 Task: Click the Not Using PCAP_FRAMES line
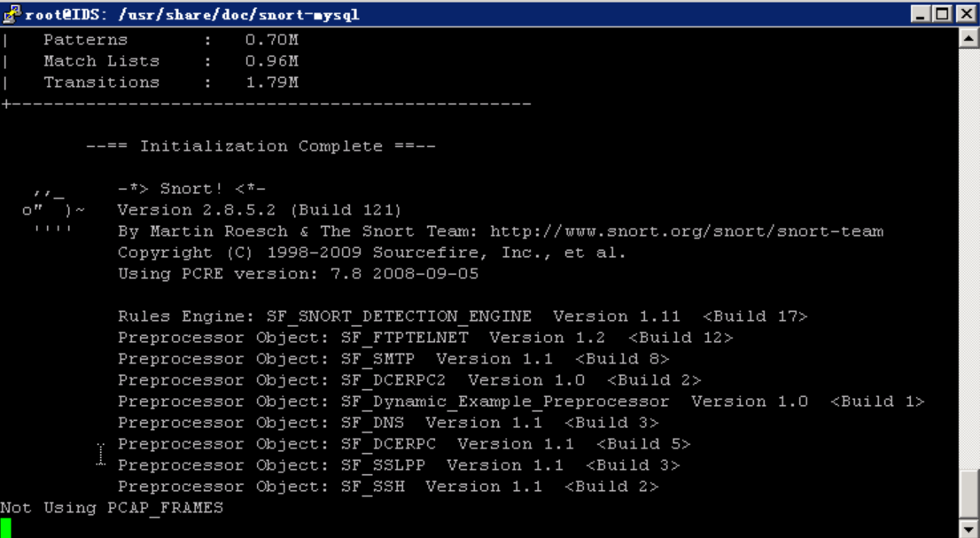[112, 508]
